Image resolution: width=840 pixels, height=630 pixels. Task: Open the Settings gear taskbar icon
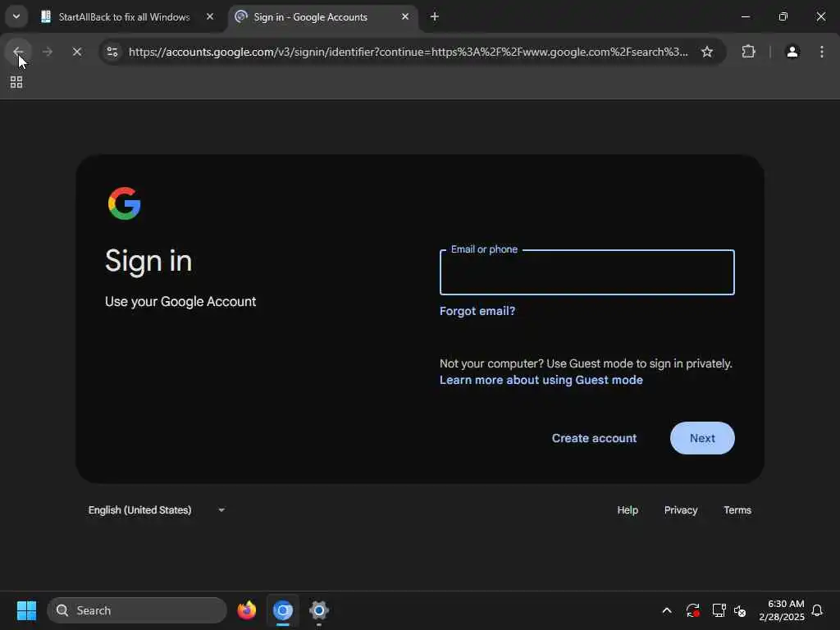[x=319, y=610]
